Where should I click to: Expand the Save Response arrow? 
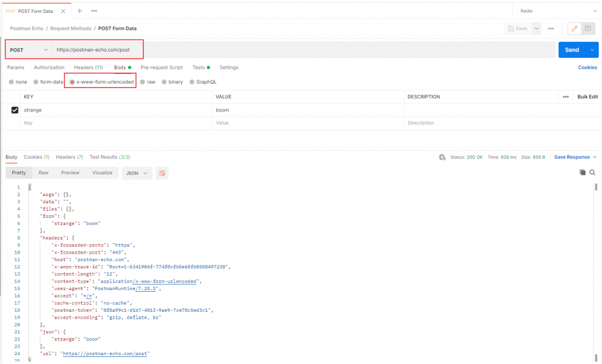coord(595,157)
